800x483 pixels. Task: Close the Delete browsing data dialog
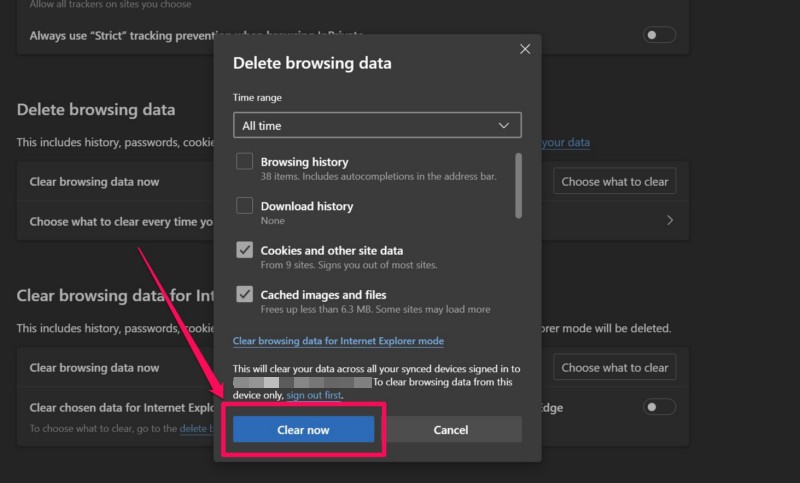click(x=525, y=49)
